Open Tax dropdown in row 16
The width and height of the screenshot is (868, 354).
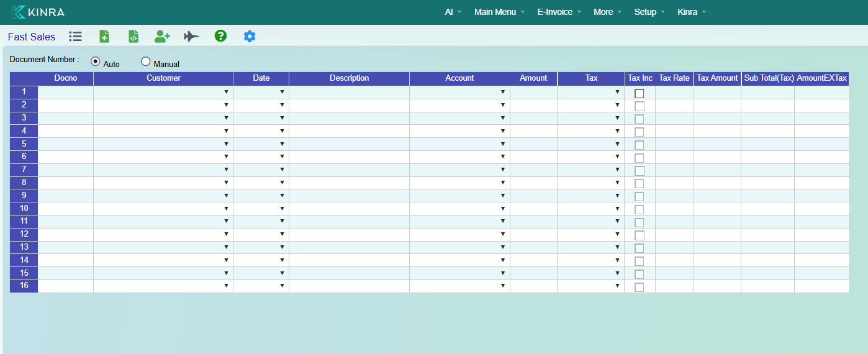[617, 286]
